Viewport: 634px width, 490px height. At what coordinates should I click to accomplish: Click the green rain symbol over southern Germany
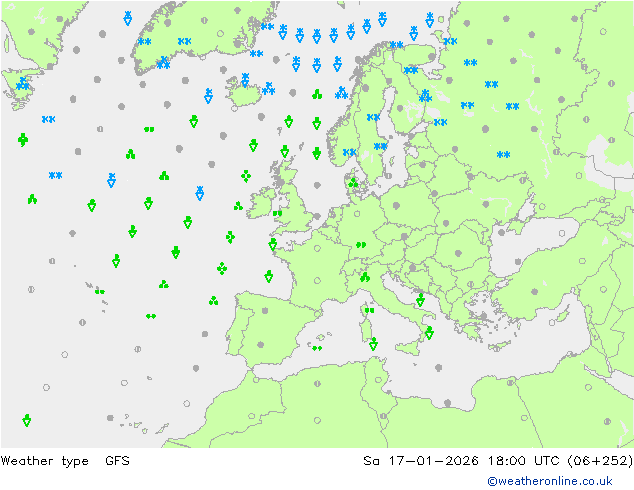pyautogui.click(x=361, y=245)
